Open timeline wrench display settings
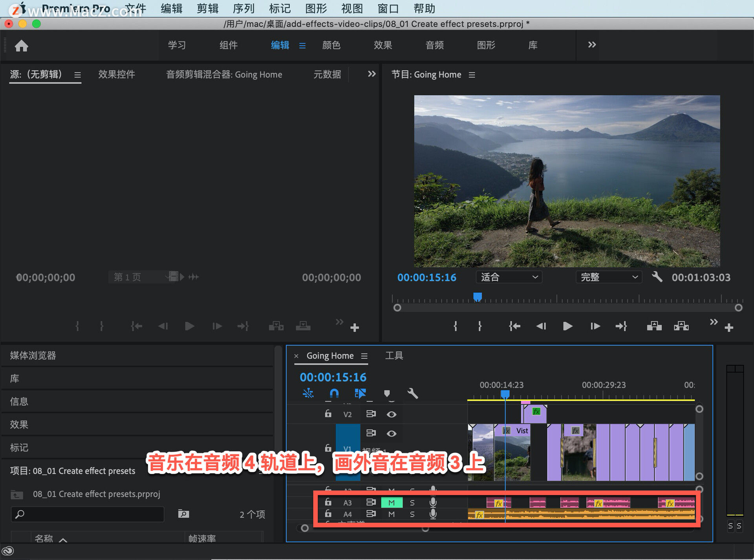 (412, 393)
